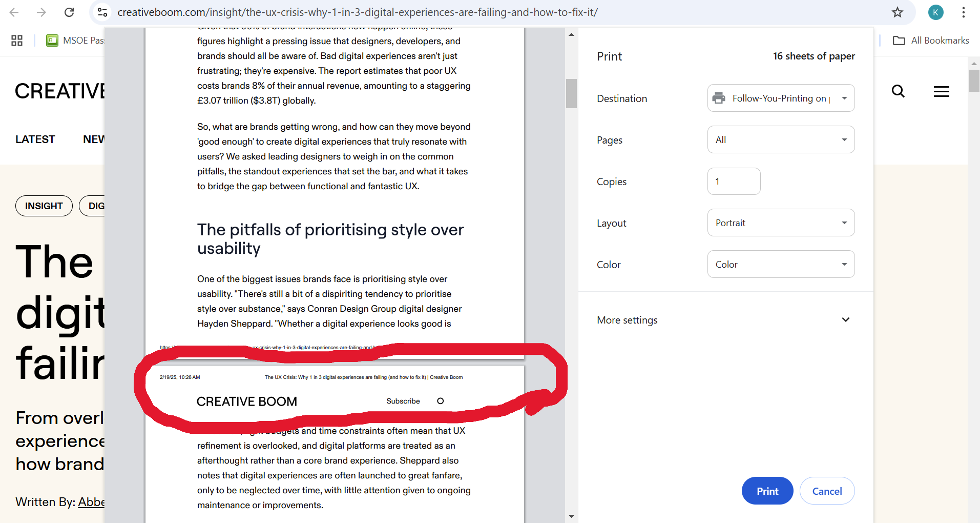Open the Destination printer dropdown
Screen dimensions: 980x523
pos(781,98)
